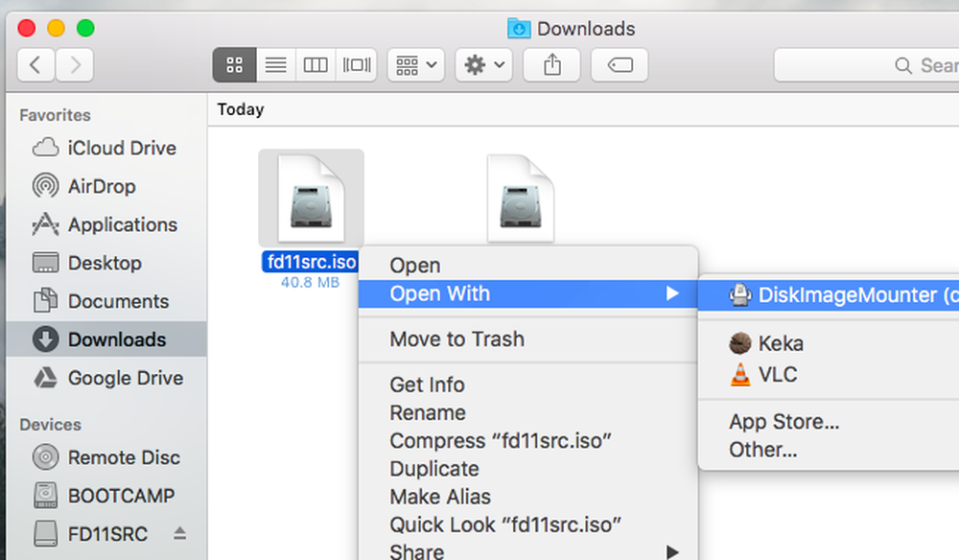Viewport: 959px width, 560px height.
Task: Open the Action gear menu
Action: 483,65
